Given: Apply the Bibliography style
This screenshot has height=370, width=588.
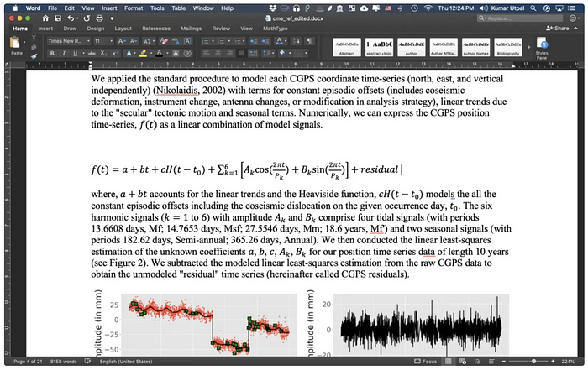Looking at the screenshot, I should coord(508,47).
